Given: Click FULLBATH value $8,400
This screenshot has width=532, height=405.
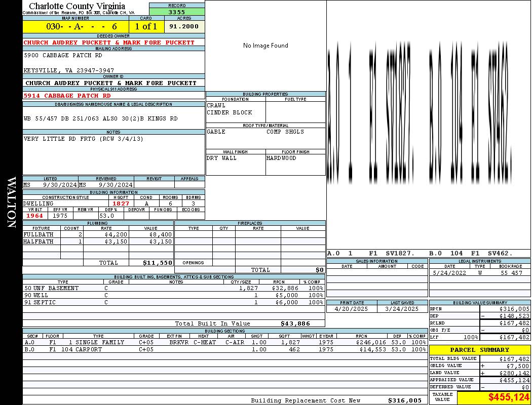Looking at the screenshot, I should pyautogui.click(x=161, y=234).
